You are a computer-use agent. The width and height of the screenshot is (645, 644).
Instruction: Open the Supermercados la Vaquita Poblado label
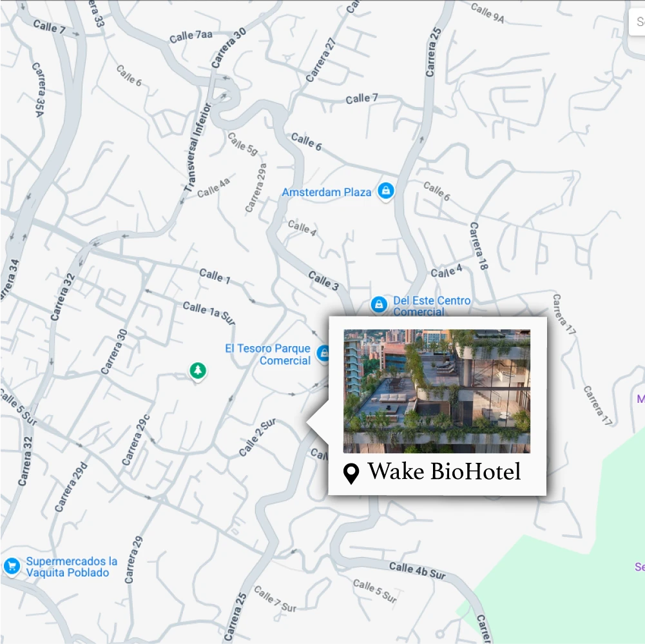coord(72,567)
